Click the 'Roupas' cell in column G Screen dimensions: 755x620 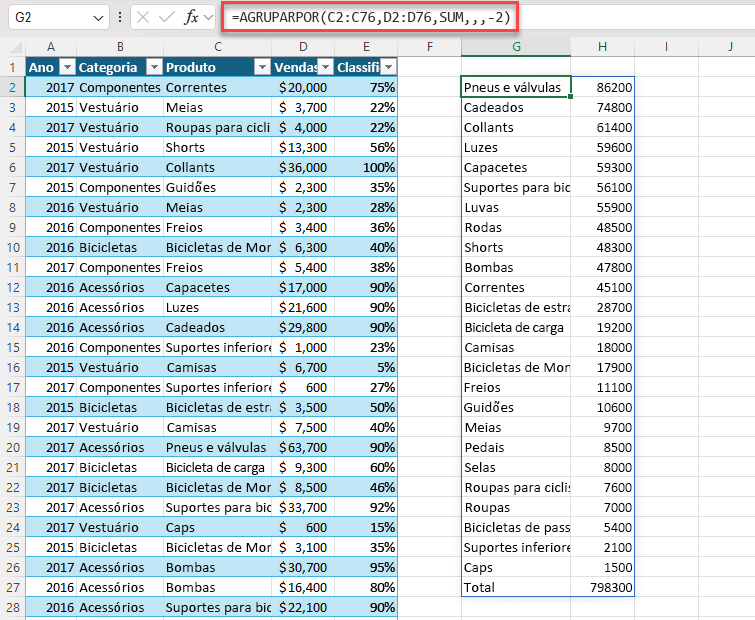click(516, 507)
